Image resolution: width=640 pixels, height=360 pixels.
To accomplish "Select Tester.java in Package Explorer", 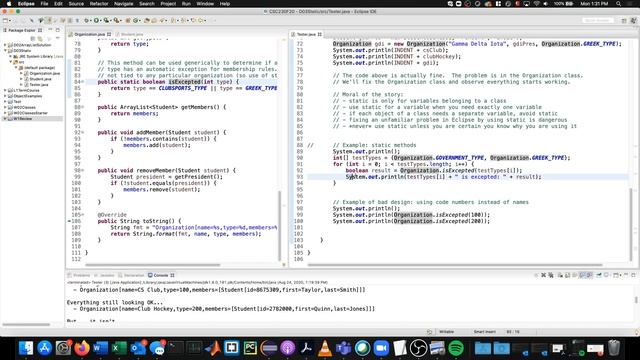I will point(38,85).
